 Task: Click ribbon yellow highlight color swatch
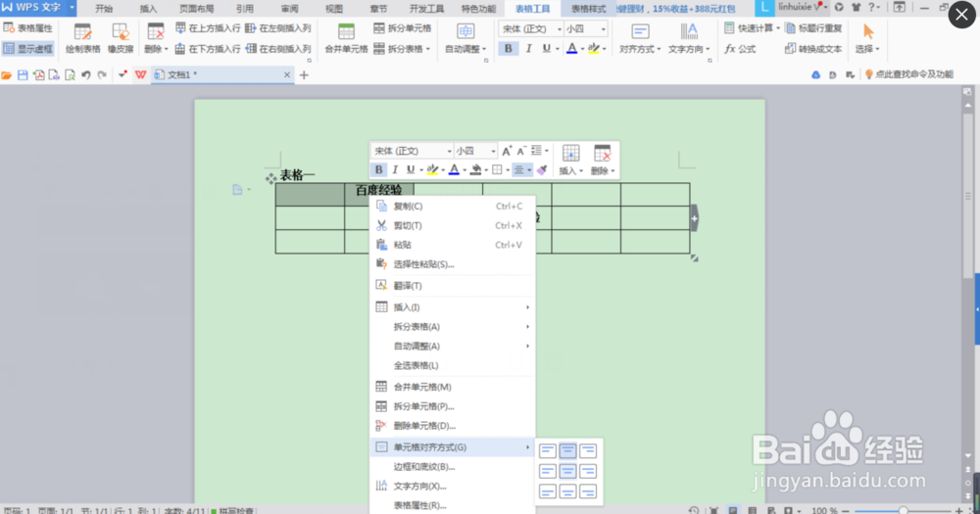pyautogui.click(x=593, y=48)
